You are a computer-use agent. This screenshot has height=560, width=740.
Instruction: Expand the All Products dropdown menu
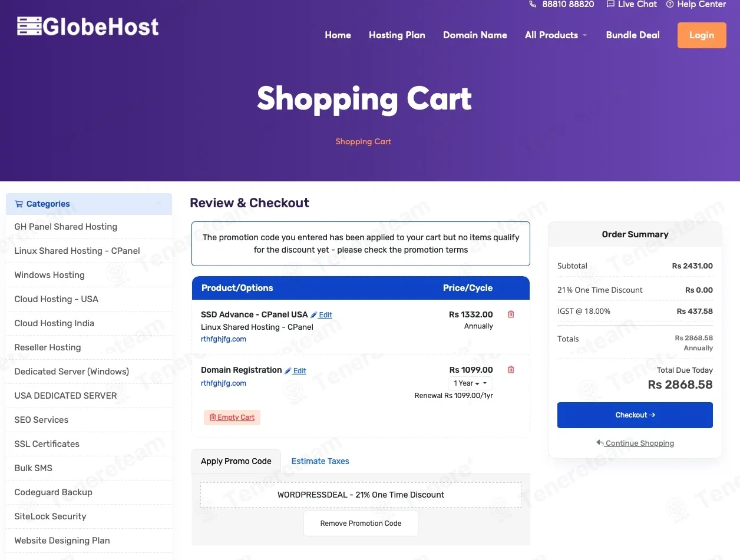tap(556, 35)
